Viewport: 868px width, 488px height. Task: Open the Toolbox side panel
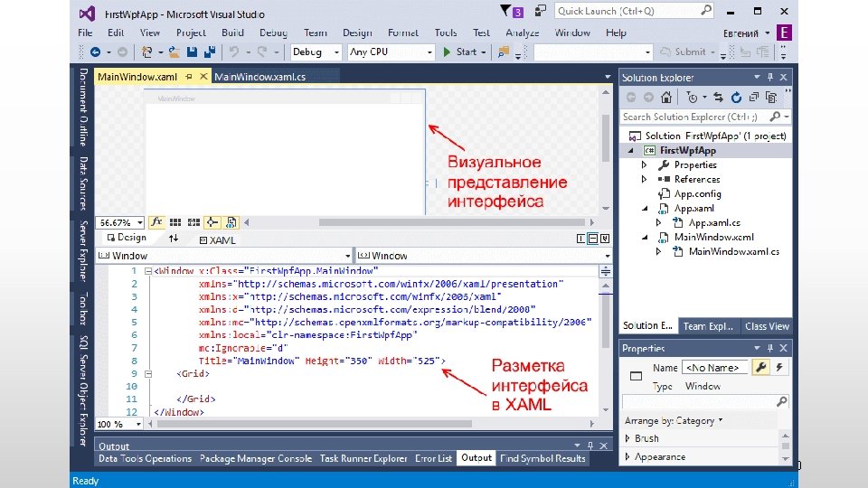(x=83, y=308)
